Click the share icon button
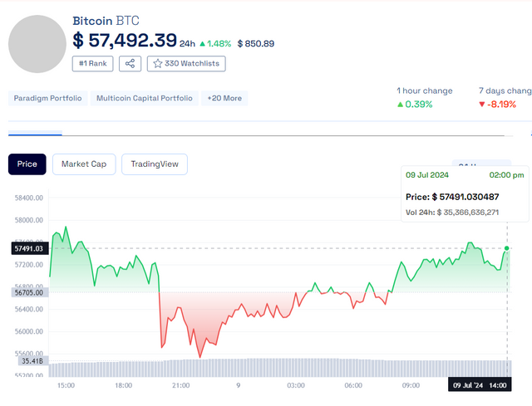The image size is (532, 406). [x=130, y=63]
